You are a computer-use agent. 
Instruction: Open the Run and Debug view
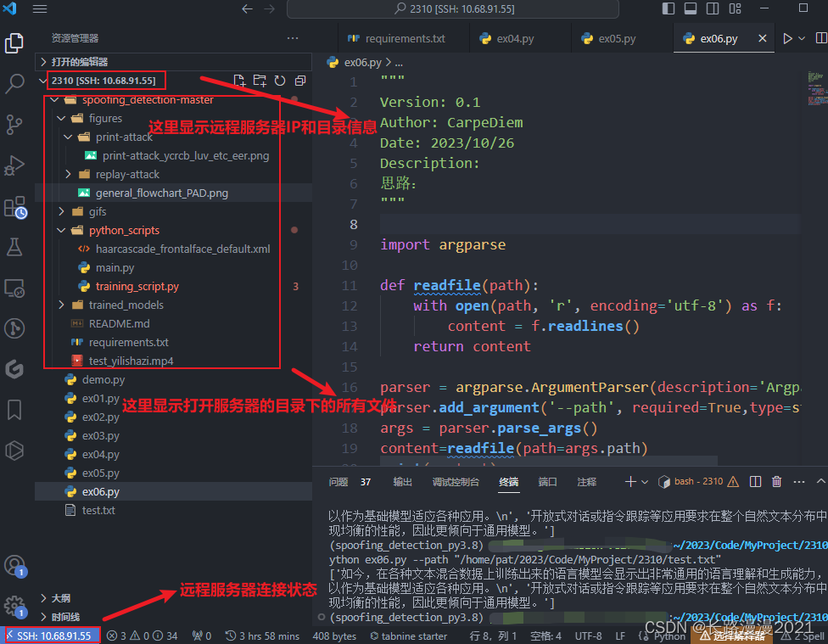tap(14, 165)
